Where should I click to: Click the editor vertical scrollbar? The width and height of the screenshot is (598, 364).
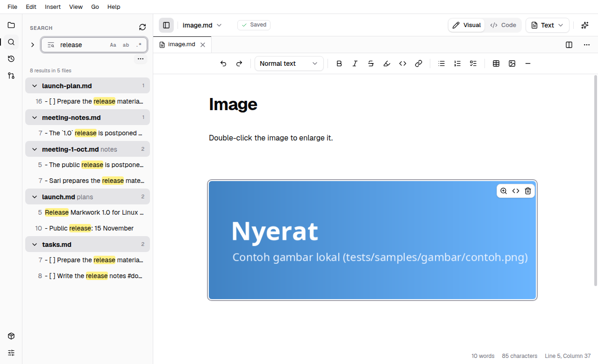(x=595, y=180)
